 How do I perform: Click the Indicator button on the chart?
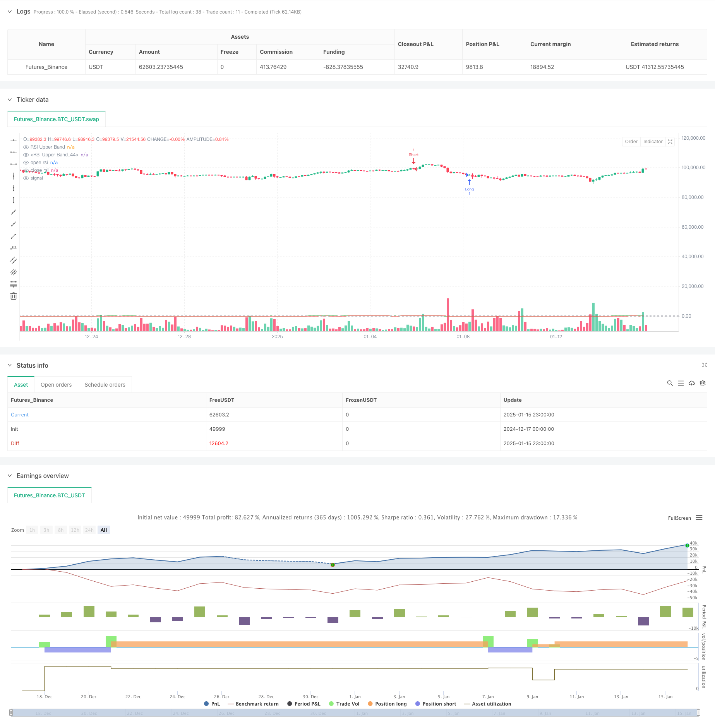click(653, 142)
